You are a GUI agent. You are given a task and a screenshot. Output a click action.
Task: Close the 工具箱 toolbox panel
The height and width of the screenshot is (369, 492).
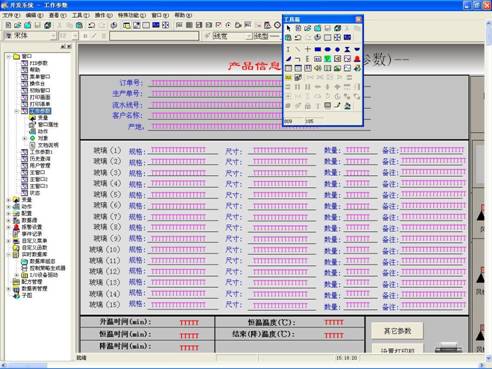click(358, 19)
